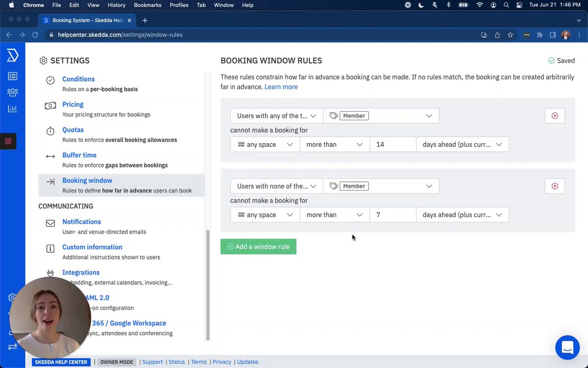
Task: Open the Member tag dropdown in first rule
Action: pos(381,116)
